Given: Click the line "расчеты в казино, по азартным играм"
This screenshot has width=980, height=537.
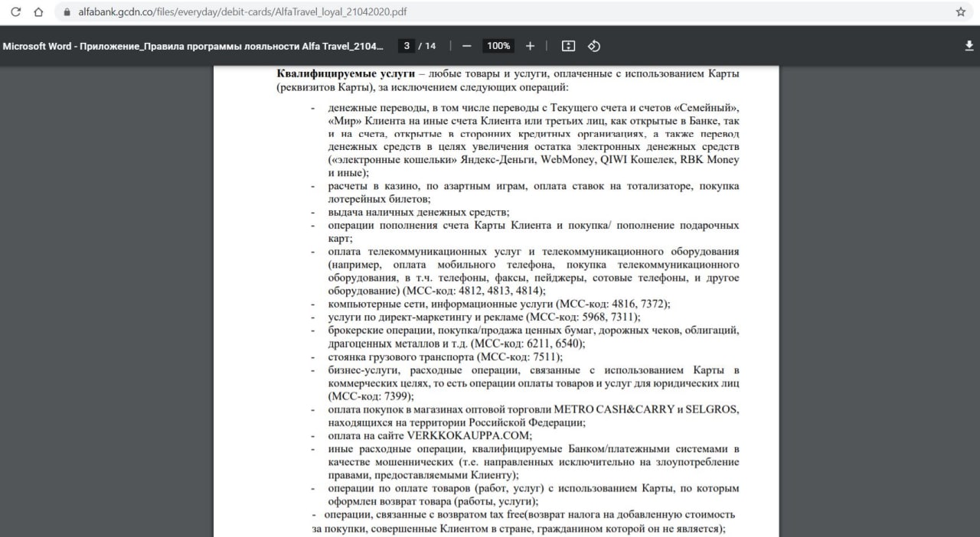Looking at the screenshot, I should tap(533, 186).
